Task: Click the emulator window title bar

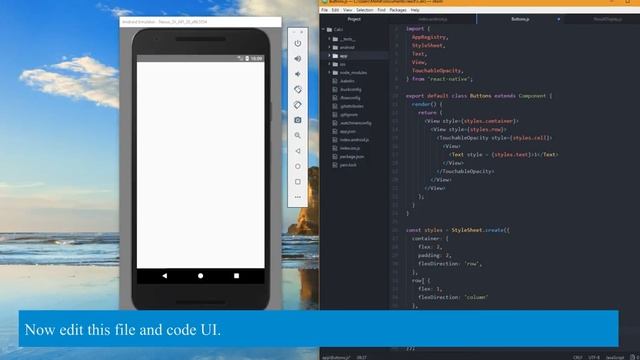Action: 200,22
